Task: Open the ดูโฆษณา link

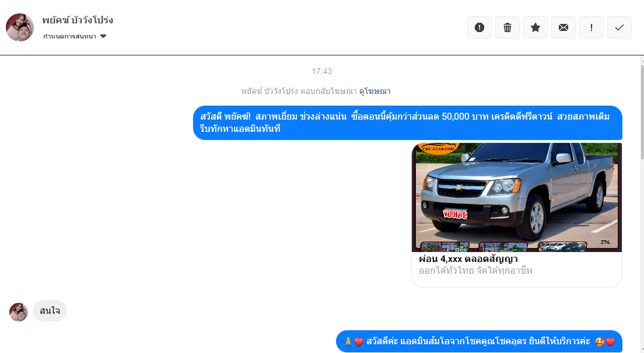Action: (x=374, y=91)
